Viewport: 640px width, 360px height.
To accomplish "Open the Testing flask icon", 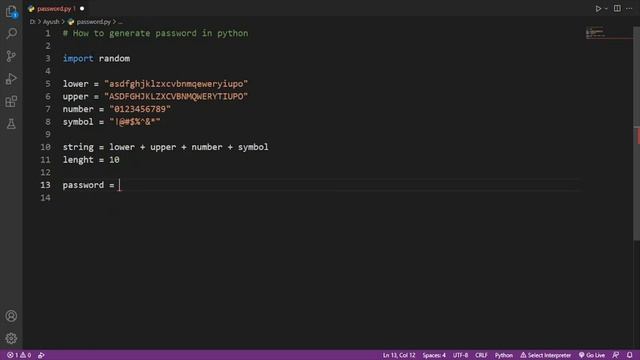I will [x=11, y=124].
